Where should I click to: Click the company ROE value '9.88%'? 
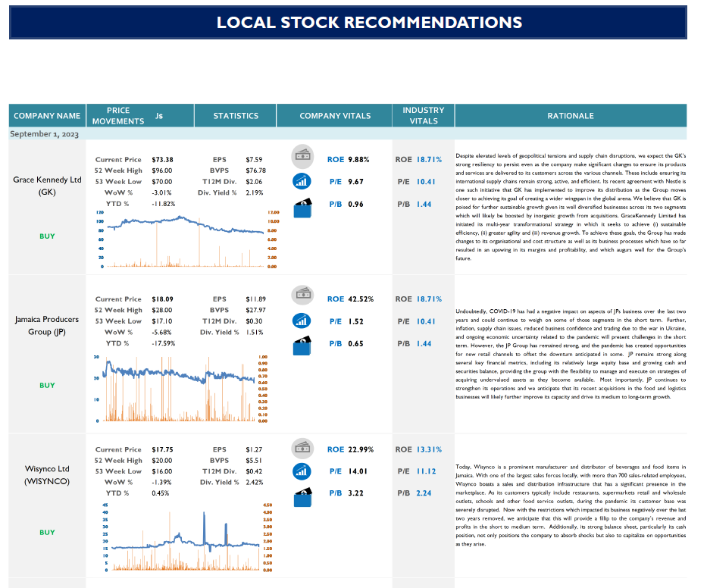(358, 160)
